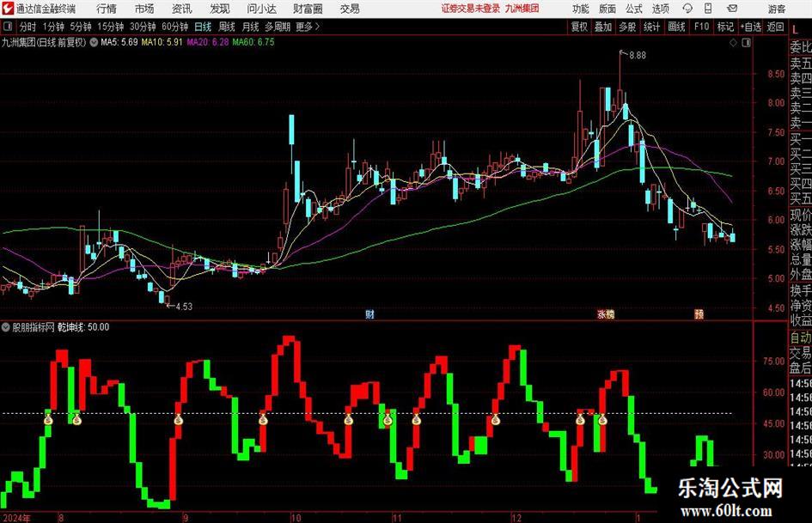812x523 pixels.
Task: Switch to 30分钟 period
Action: pyautogui.click(x=143, y=27)
